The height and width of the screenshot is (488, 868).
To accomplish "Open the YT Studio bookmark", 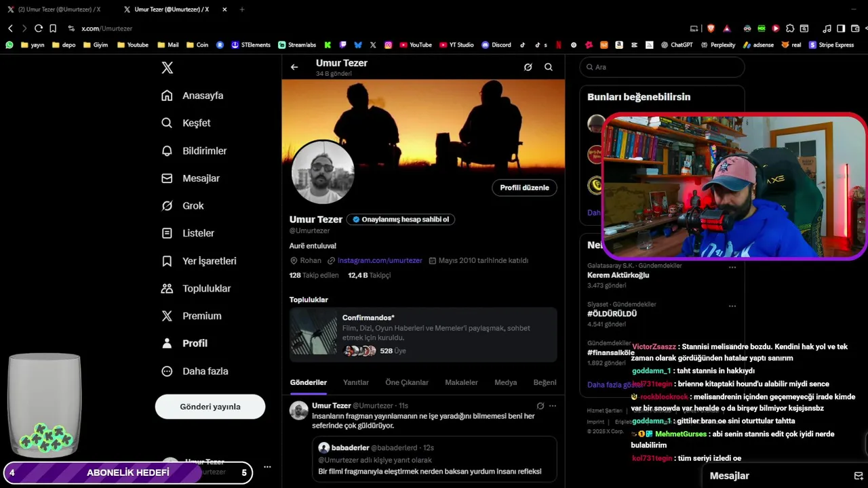I will pyautogui.click(x=456, y=45).
